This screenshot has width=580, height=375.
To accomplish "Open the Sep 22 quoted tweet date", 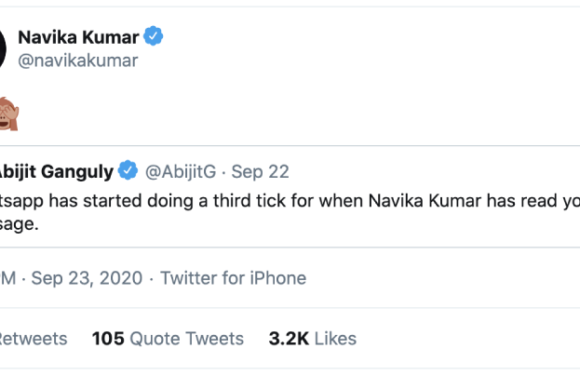I will [260, 172].
